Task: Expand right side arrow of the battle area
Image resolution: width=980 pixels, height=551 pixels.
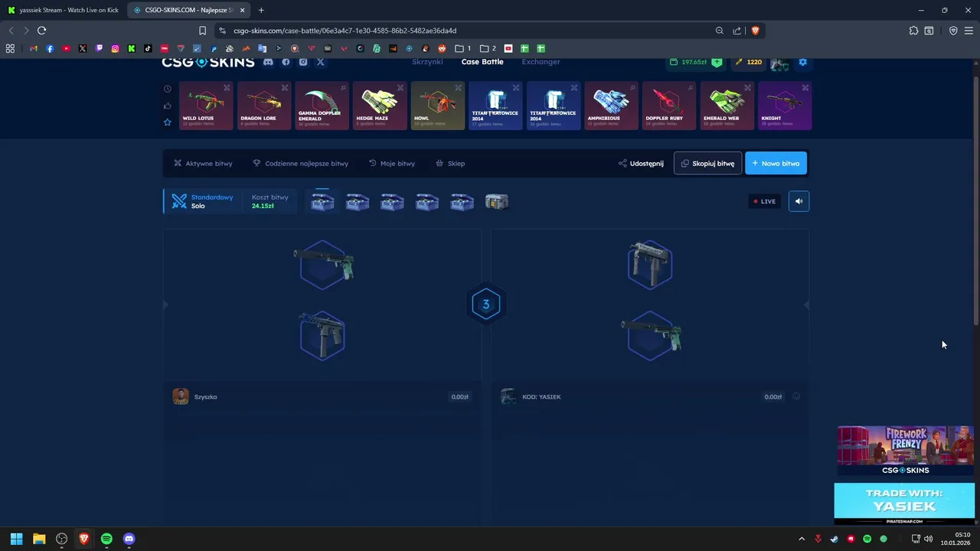Action: [806, 305]
